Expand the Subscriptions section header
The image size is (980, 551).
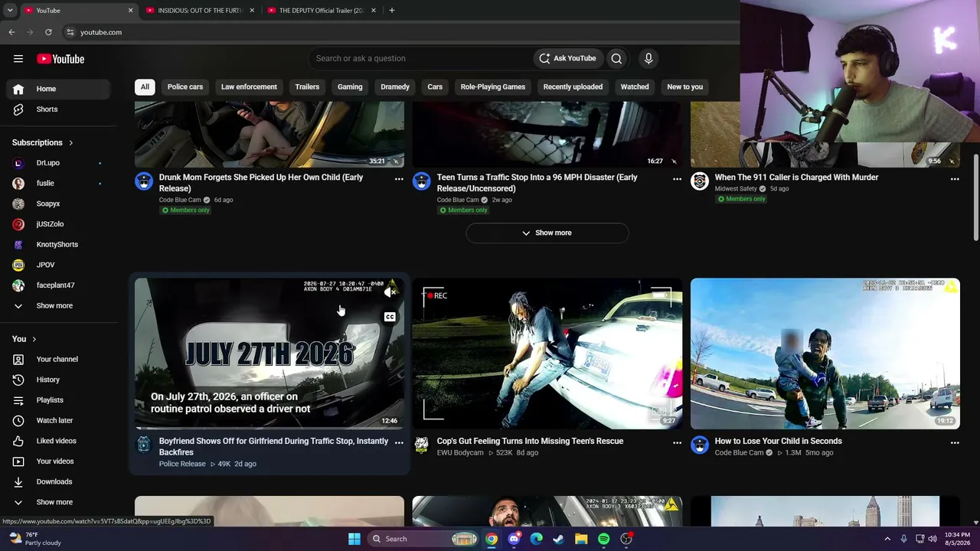(43, 142)
